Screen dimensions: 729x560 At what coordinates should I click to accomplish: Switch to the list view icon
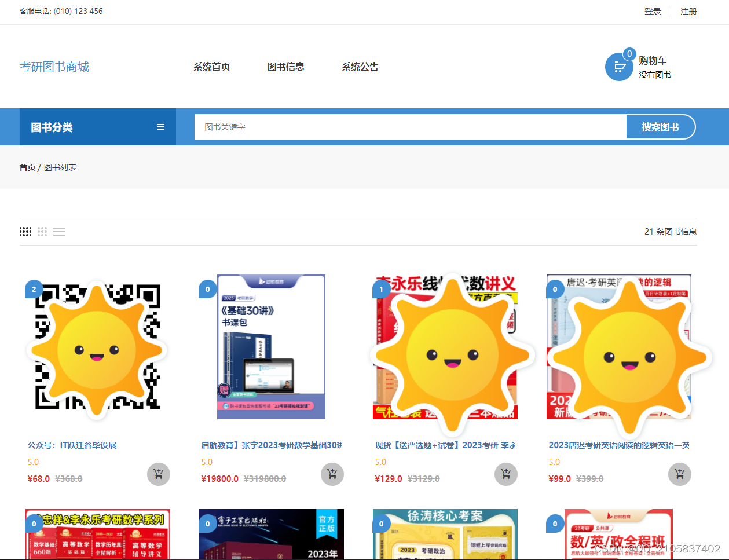click(59, 231)
